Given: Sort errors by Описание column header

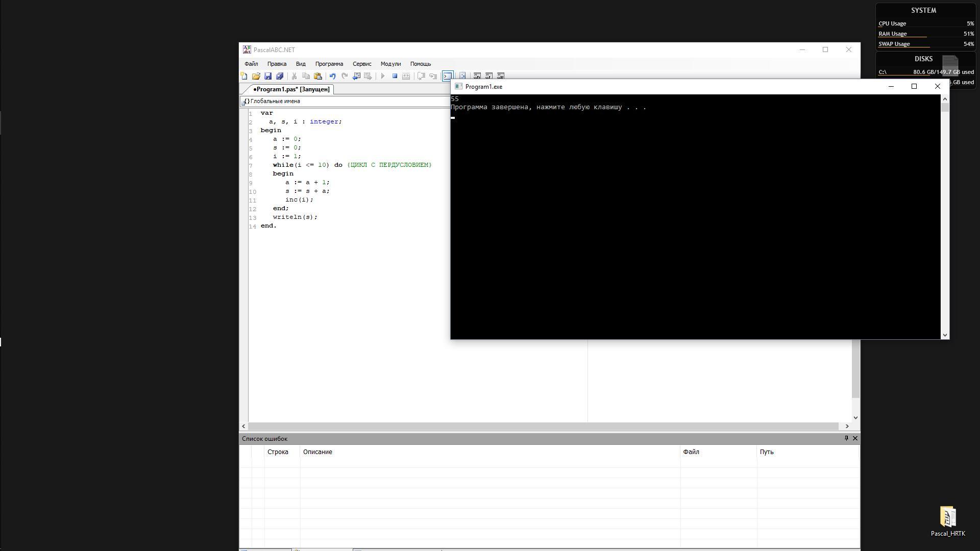Looking at the screenshot, I should click(317, 452).
